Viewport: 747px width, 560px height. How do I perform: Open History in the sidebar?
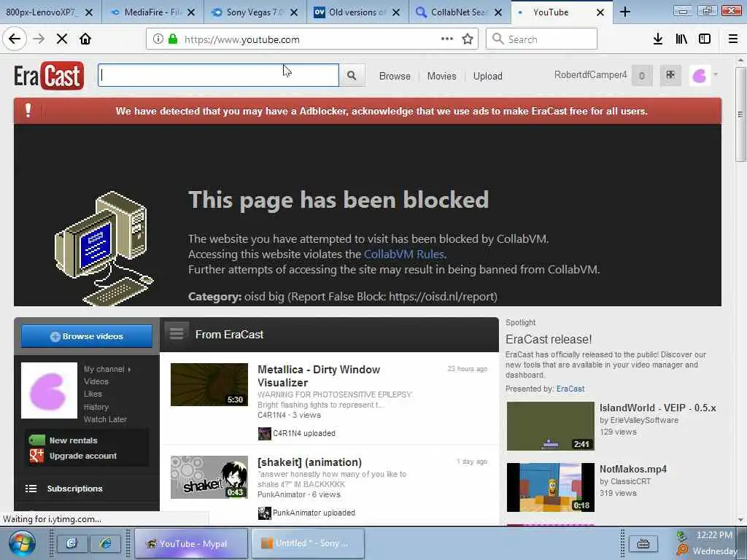pos(96,407)
